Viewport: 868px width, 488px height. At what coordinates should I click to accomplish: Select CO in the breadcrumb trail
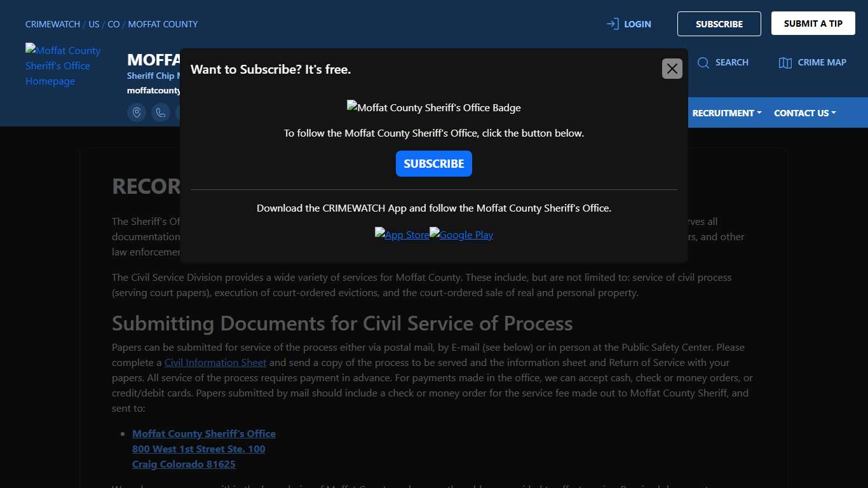(113, 24)
